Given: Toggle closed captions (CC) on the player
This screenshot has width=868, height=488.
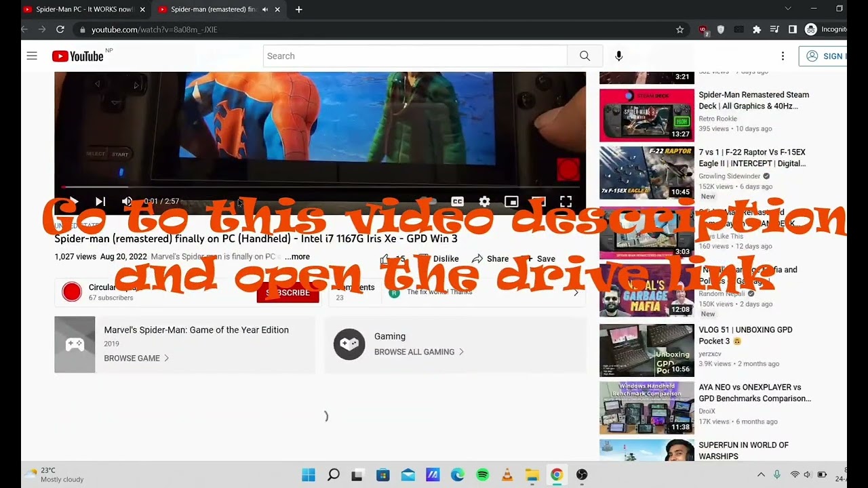Looking at the screenshot, I should (458, 201).
